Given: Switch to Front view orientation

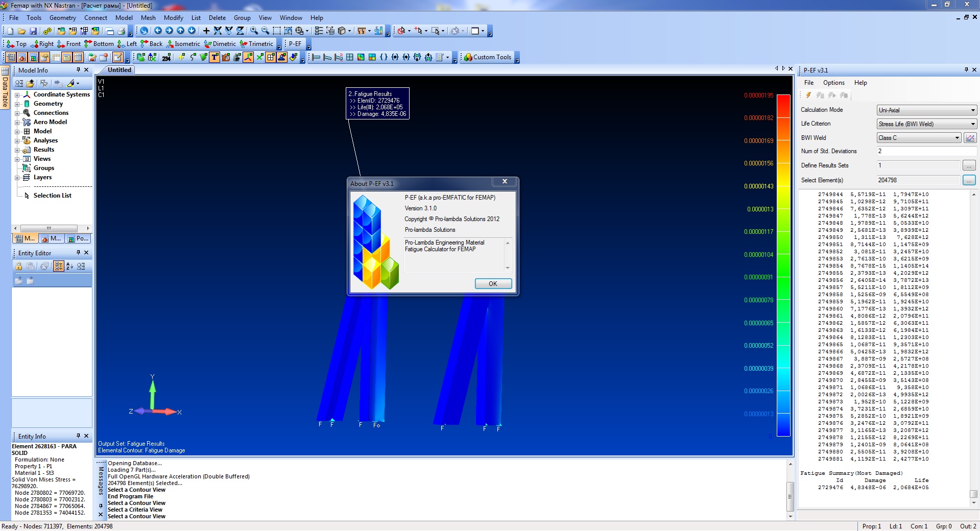Looking at the screenshot, I should pyautogui.click(x=69, y=44).
